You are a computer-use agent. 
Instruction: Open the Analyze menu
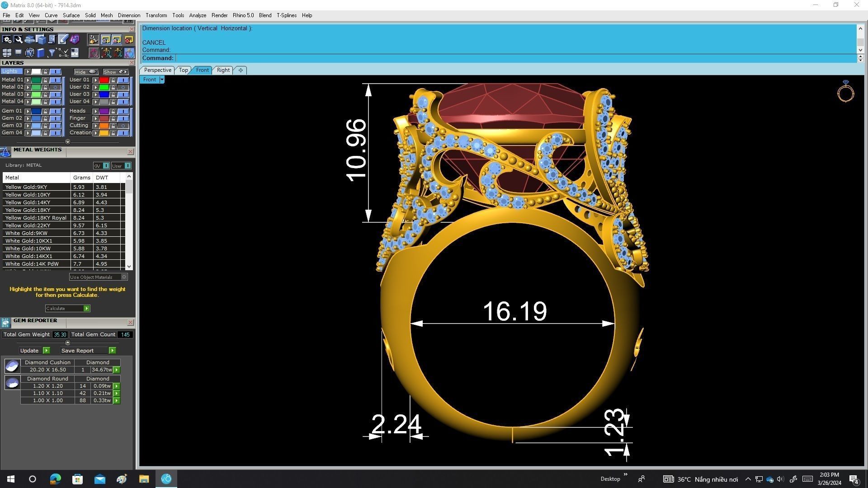(198, 15)
